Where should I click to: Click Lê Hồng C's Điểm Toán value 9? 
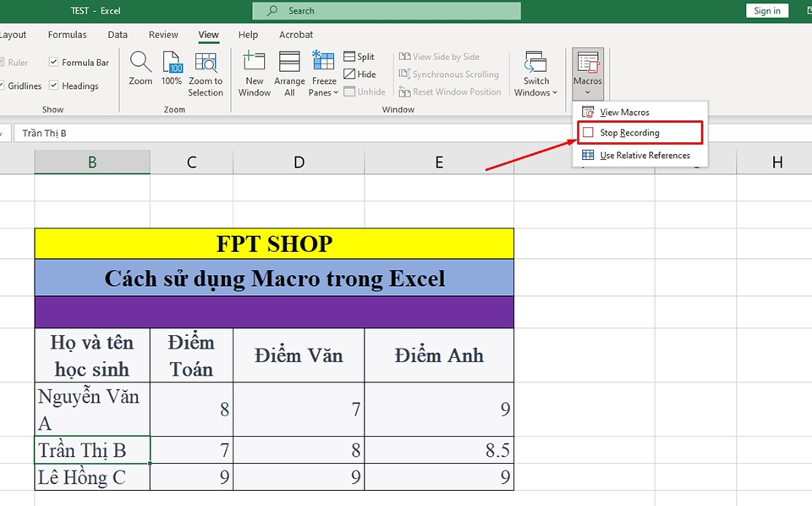click(x=192, y=477)
